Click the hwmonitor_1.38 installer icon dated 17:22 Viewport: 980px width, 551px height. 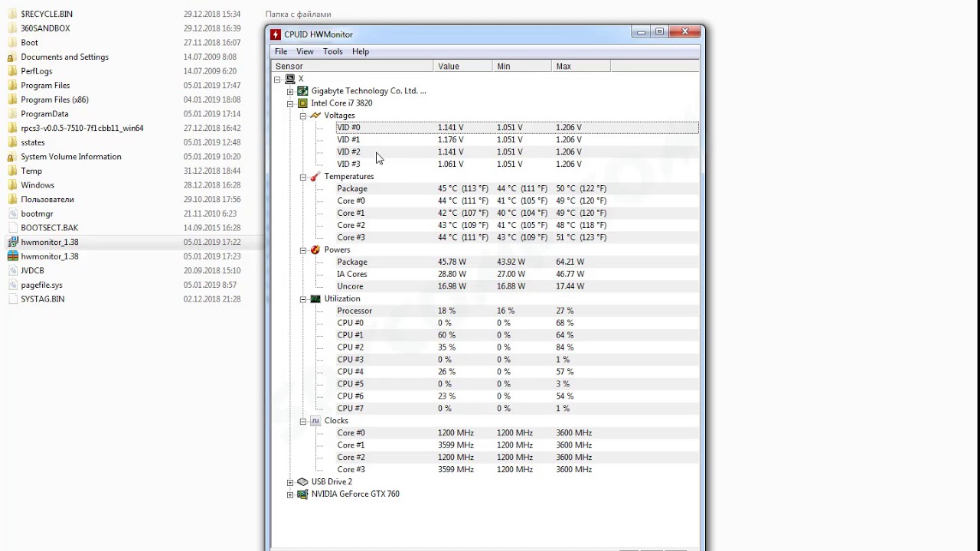pyautogui.click(x=12, y=242)
